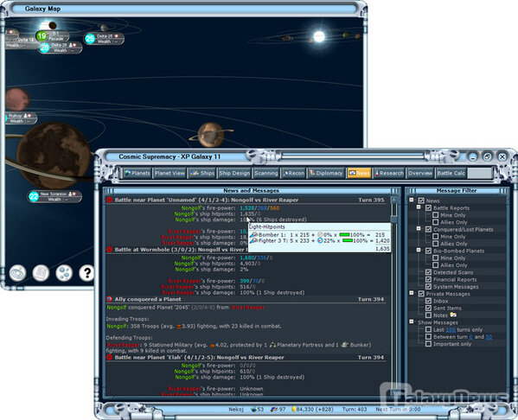Collapse the News tree node
Image resolution: width=518 pixels, height=420 pixels.
[x=412, y=200]
